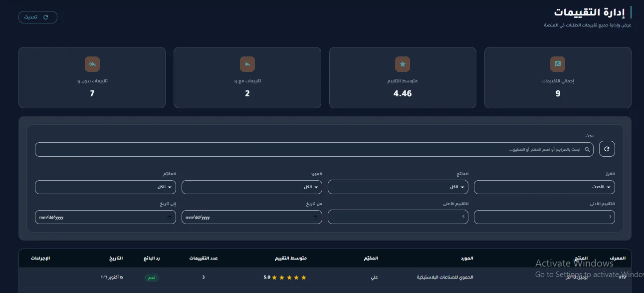Click the reviews without reply double-arrow icon

(92, 64)
